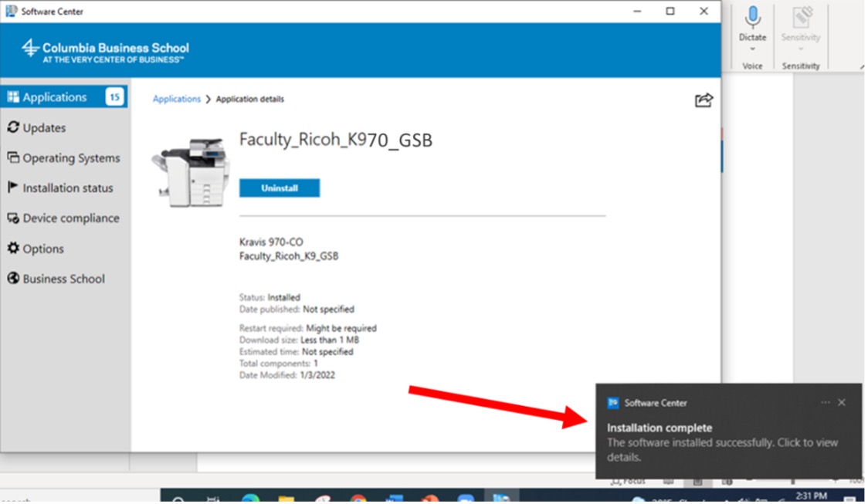The height and width of the screenshot is (504, 868).
Task: Click Software Center icon in notification
Action: tap(613, 403)
